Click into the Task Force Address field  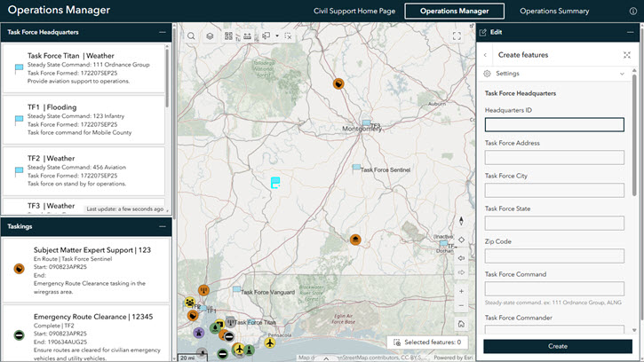click(554, 158)
